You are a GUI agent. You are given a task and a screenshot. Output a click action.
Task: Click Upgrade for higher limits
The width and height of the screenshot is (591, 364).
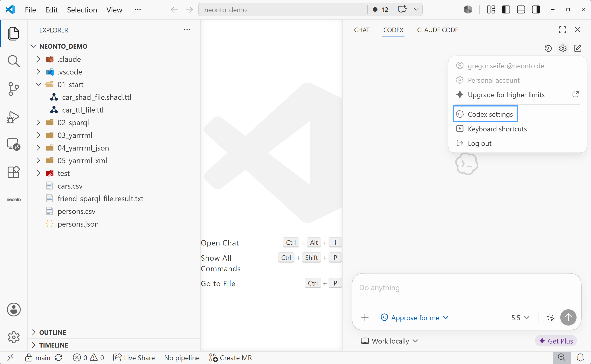point(517,95)
